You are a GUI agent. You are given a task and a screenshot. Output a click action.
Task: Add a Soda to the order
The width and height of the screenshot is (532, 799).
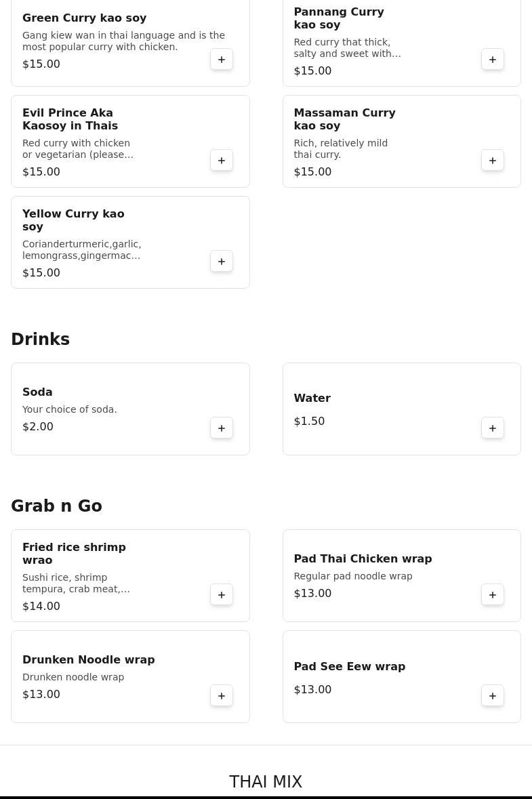[x=222, y=428]
